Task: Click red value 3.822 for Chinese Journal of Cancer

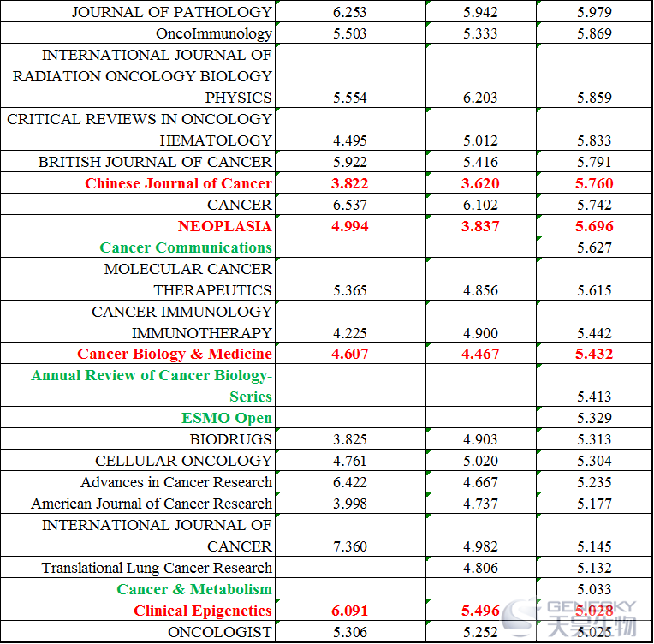Action: coord(349,183)
